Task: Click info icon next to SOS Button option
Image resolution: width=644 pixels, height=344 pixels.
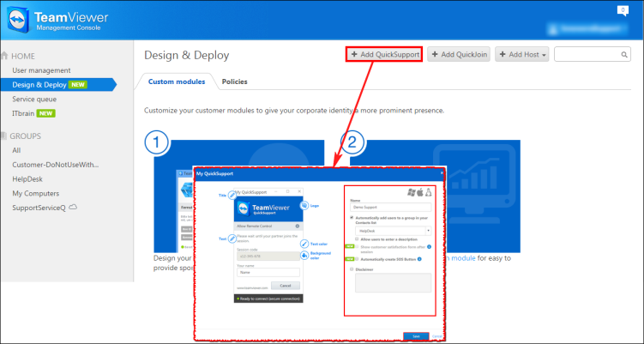Action: coord(419,259)
